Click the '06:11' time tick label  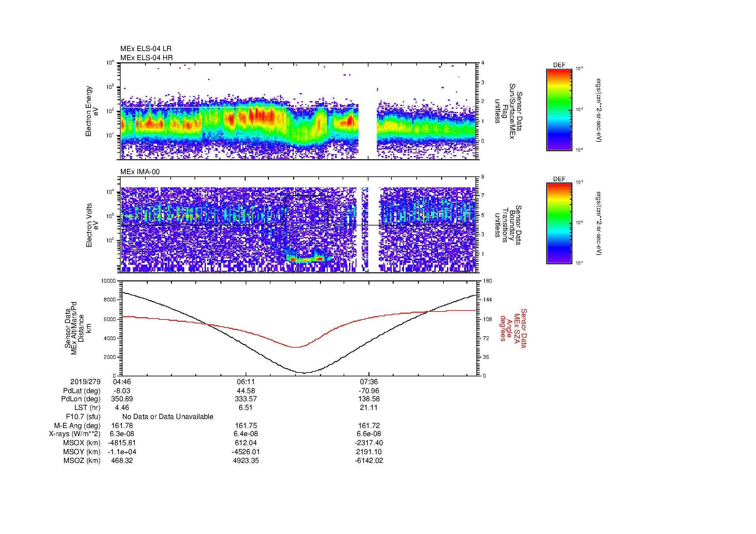(246, 382)
